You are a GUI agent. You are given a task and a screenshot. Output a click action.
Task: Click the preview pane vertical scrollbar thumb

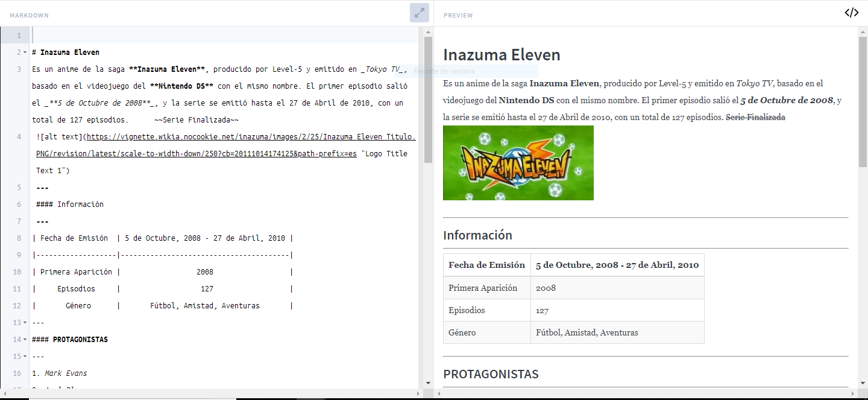[863, 101]
